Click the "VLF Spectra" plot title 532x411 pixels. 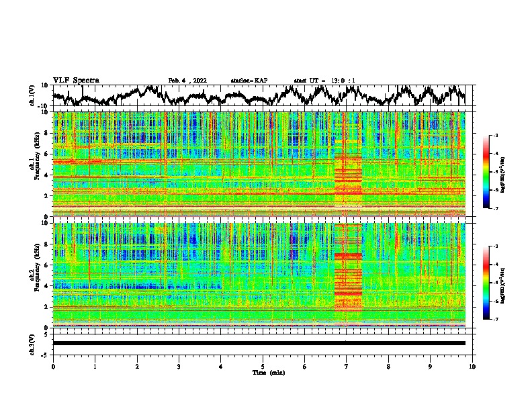76,81
